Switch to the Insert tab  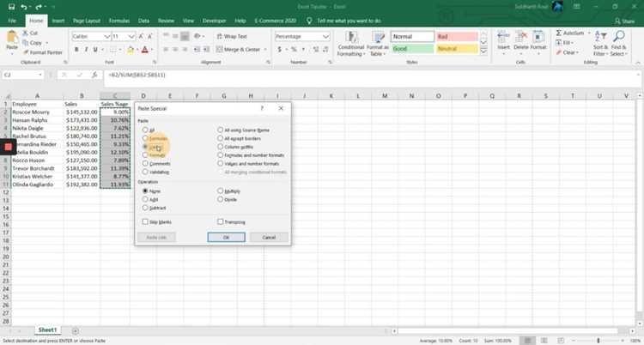tap(58, 21)
